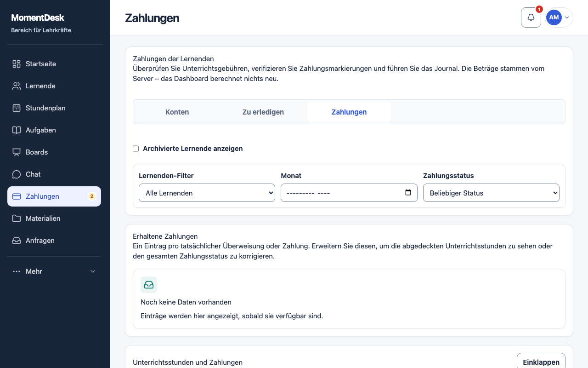The height and width of the screenshot is (368, 588).
Task: Click the 'Zahlungen der Lernenden' heading
Action: [173, 58]
